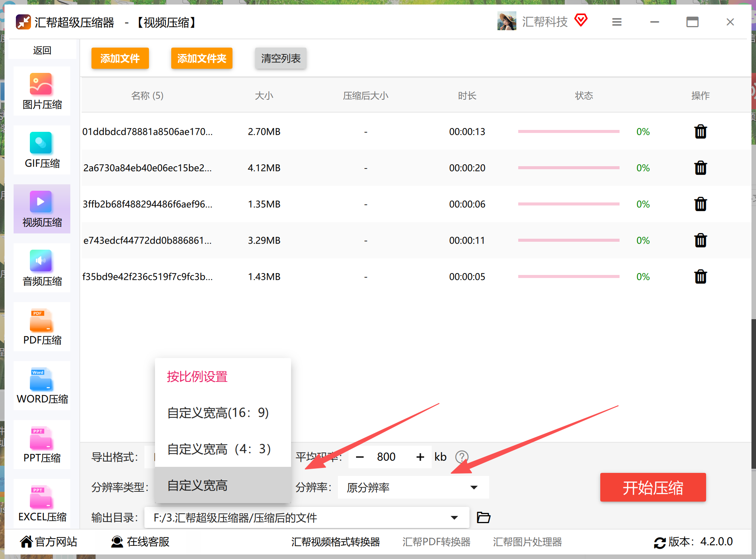Choose the 自定义宽高 option
Viewport: 756px width, 559px height.
[x=223, y=485]
